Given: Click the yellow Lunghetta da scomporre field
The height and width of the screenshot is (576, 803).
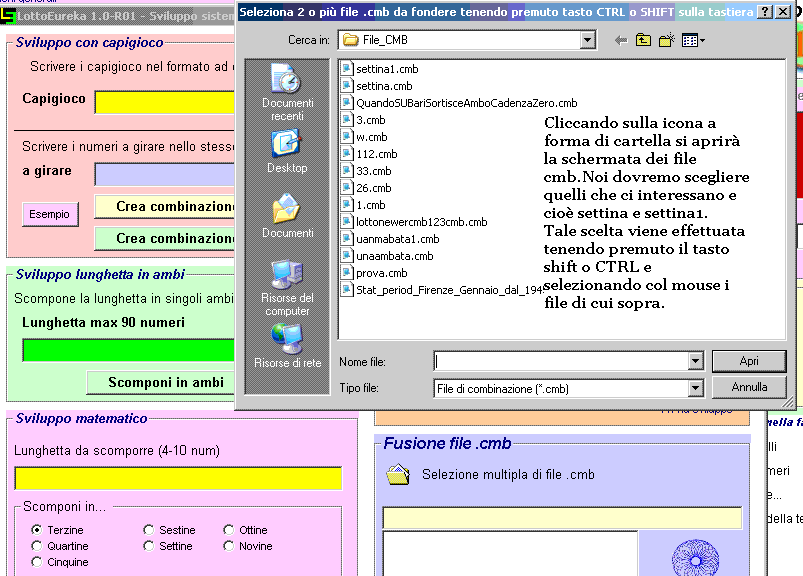Looking at the screenshot, I should (x=178, y=479).
